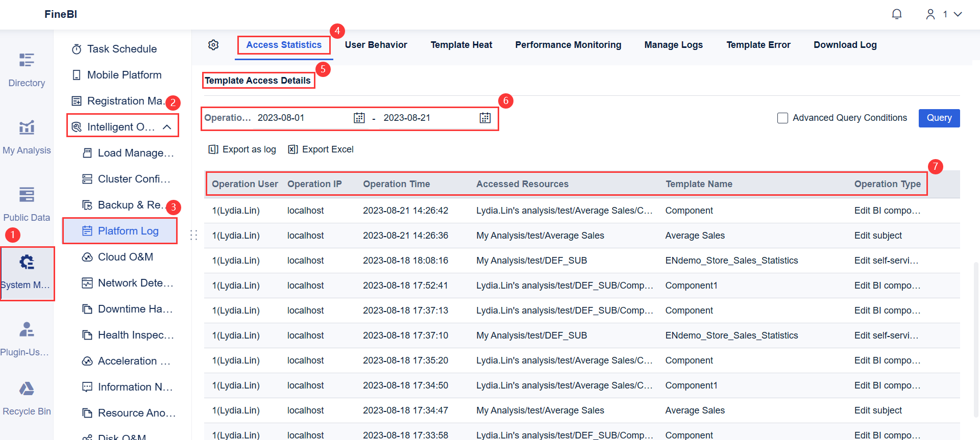This screenshot has width=980, height=440.
Task: Switch to the Access Statistics tab
Action: 284,45
